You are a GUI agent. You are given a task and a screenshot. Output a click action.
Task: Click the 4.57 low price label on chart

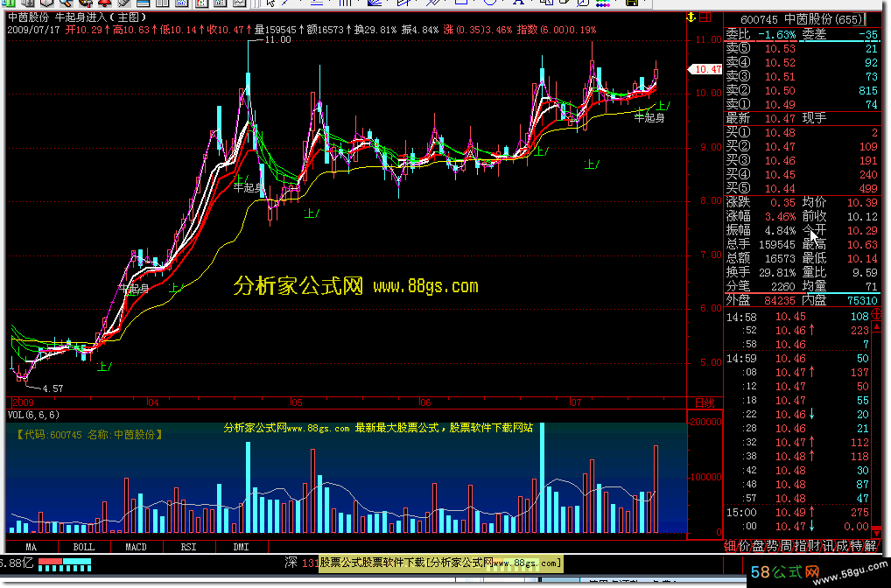point(53,388)
